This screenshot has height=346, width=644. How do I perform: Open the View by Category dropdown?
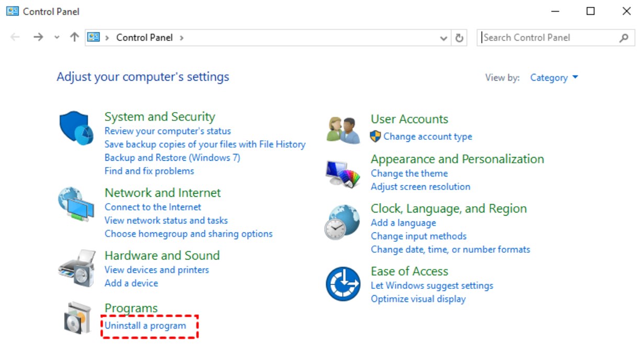coord(554,77)
